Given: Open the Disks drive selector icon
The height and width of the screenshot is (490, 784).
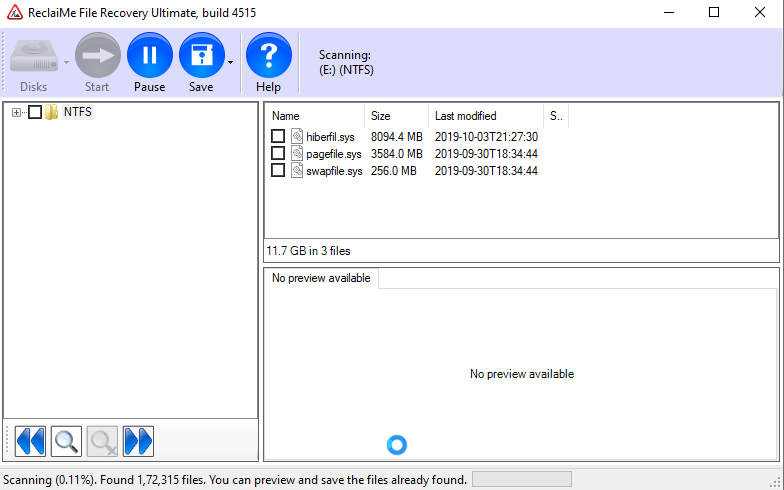Looking at the screenshot, I should 34,56.
